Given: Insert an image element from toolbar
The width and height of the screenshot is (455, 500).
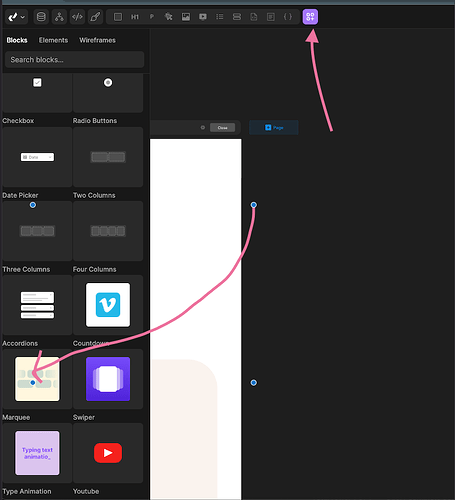Looking at the screenshot, I should click(x=186, y=17).
